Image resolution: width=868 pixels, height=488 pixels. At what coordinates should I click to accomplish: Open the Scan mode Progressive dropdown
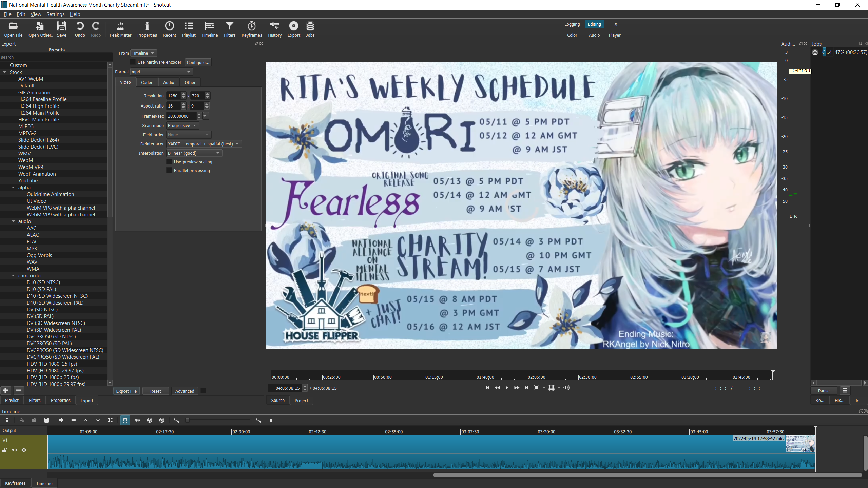pos(182,125)
